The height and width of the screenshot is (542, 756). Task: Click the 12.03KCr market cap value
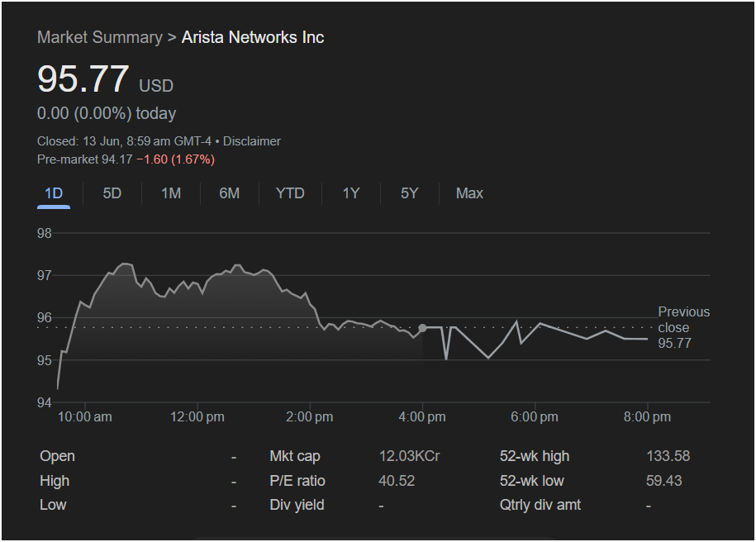[x=409, y=456]
